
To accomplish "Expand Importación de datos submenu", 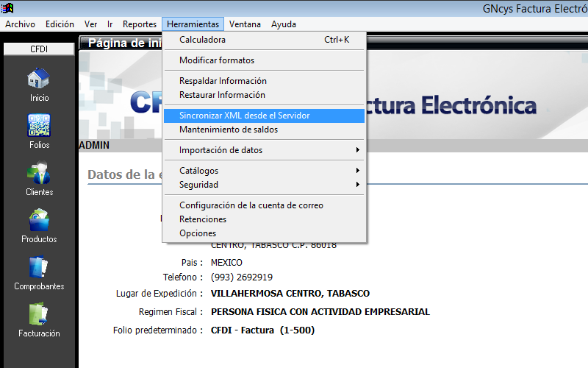I will [x=264, y=150].
